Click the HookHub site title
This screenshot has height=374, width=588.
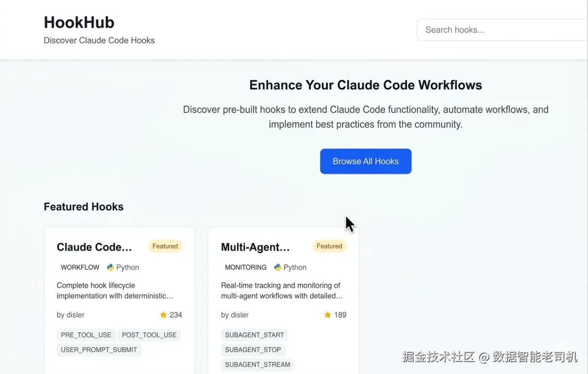click(79, 22)
